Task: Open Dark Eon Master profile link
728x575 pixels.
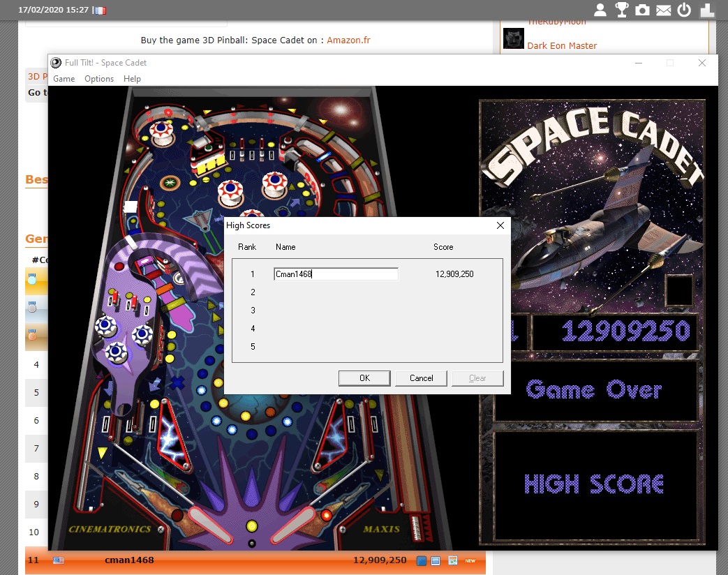Action: pyautogui.click(x=562, y=46)
